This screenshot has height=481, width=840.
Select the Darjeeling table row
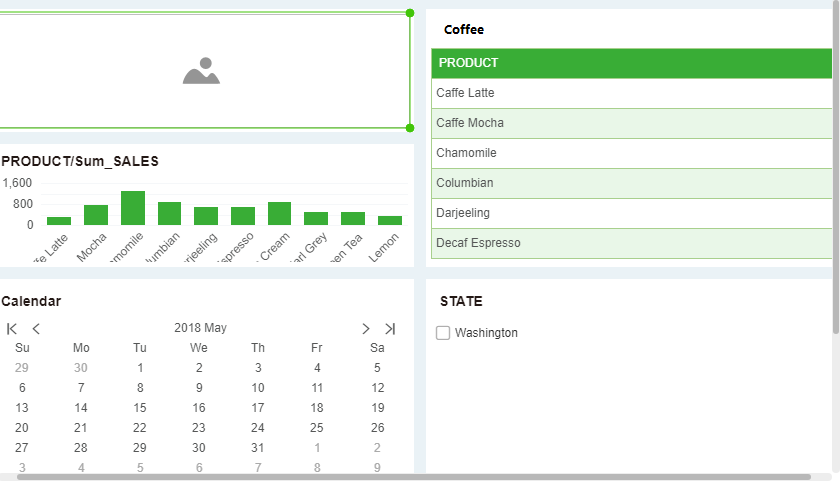coord(631,213)
